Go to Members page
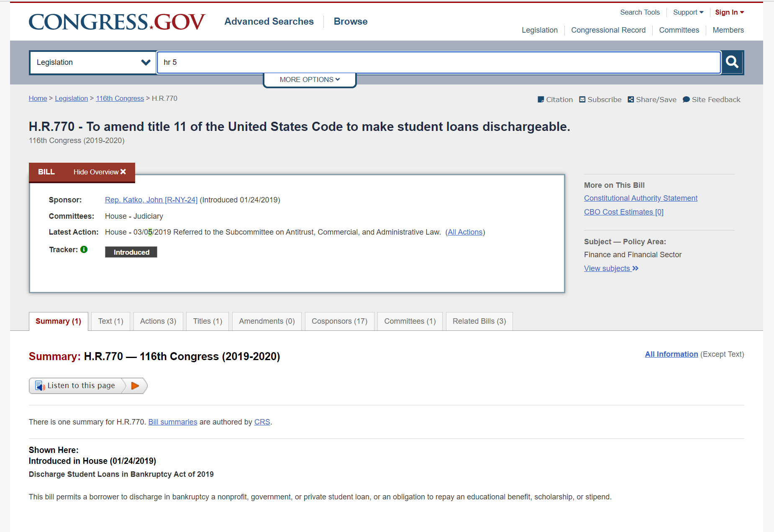This screenshot has height=532, width=774. click(728, 30)
